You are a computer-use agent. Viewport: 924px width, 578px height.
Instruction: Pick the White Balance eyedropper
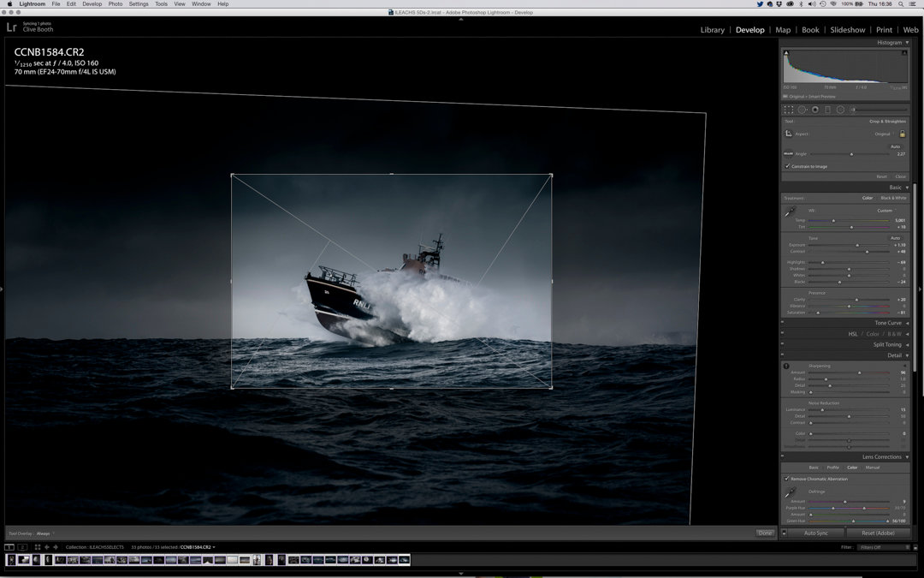click(x=790, y=212)
